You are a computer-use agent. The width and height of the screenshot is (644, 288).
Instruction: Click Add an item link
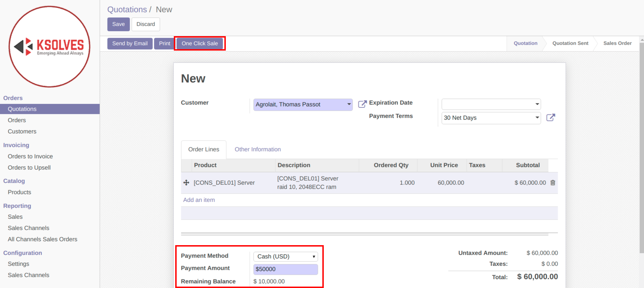click(199, 200)
